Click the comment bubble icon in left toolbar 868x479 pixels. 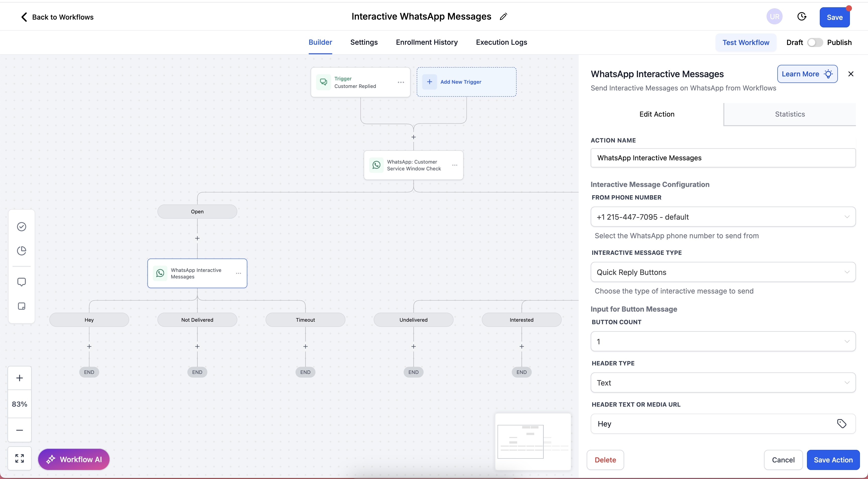(x=22, y=282)
